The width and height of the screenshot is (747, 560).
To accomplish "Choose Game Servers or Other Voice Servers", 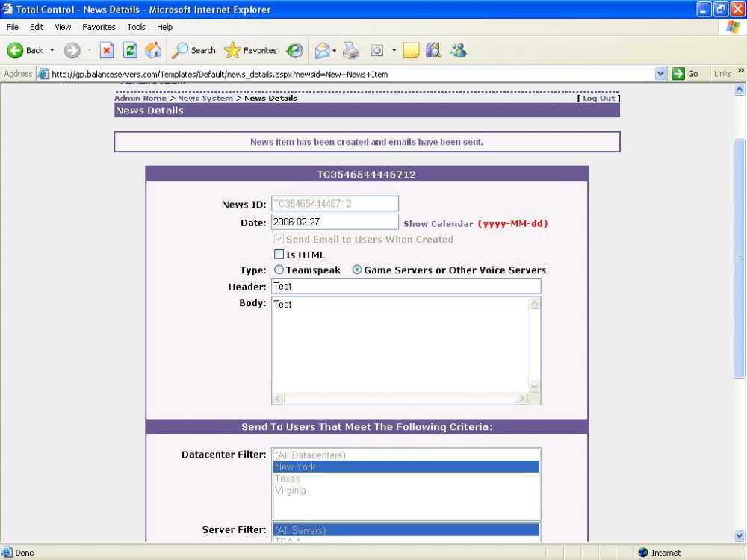I will click(x=357, y=270).
